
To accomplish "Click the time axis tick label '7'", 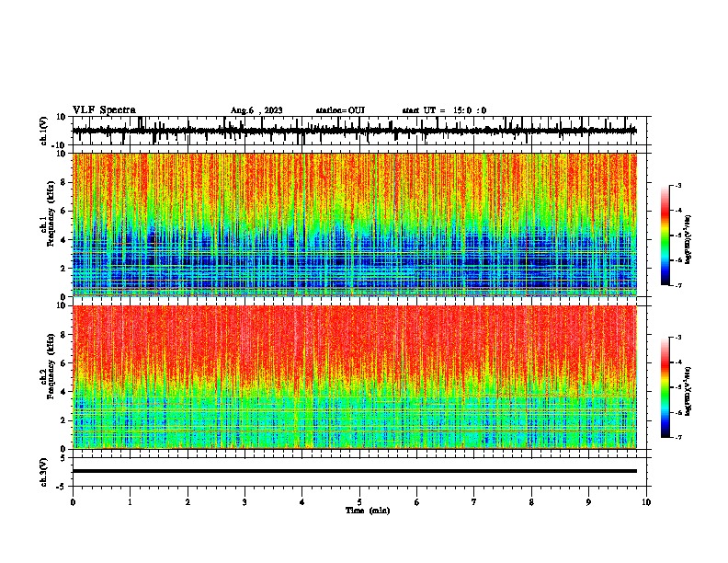I will coord(474,502).
